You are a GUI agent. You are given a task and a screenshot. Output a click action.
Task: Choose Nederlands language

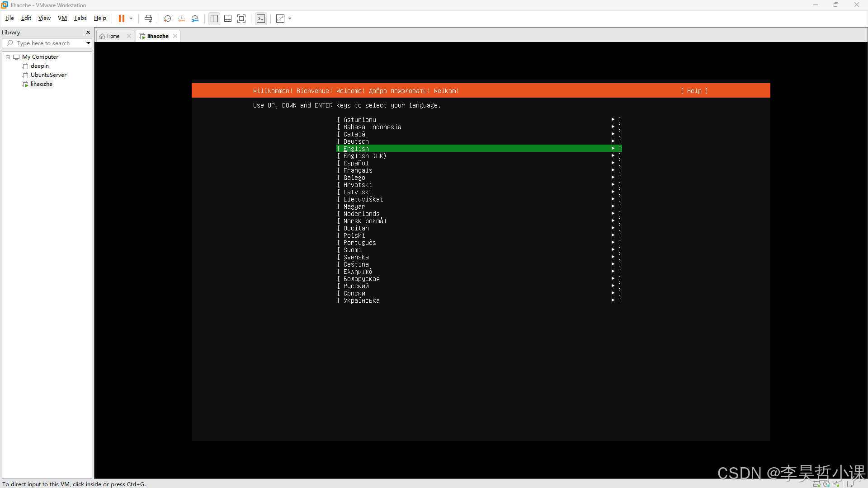[479, 214]
